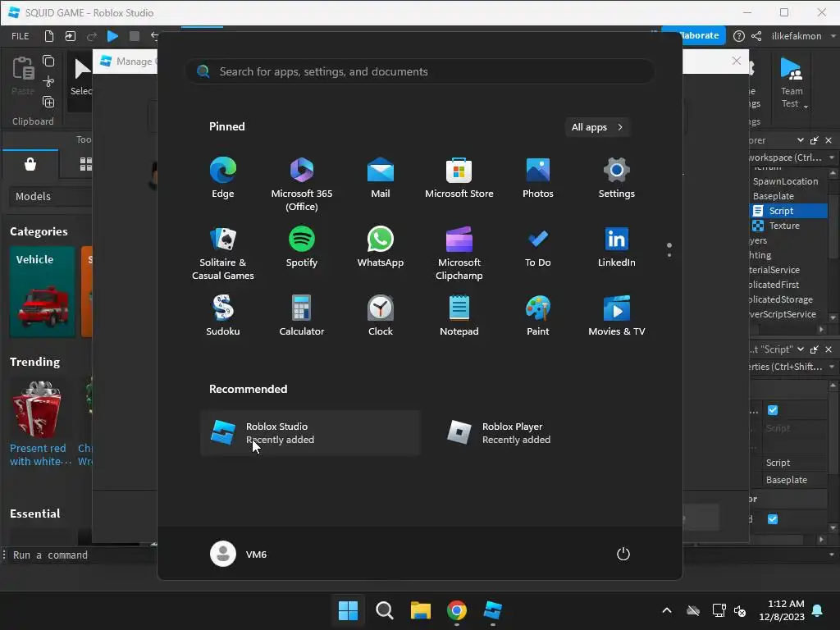Expand Team Test dropdown arrow
Screen dimensions: 840x630
[x=806, y=107]
